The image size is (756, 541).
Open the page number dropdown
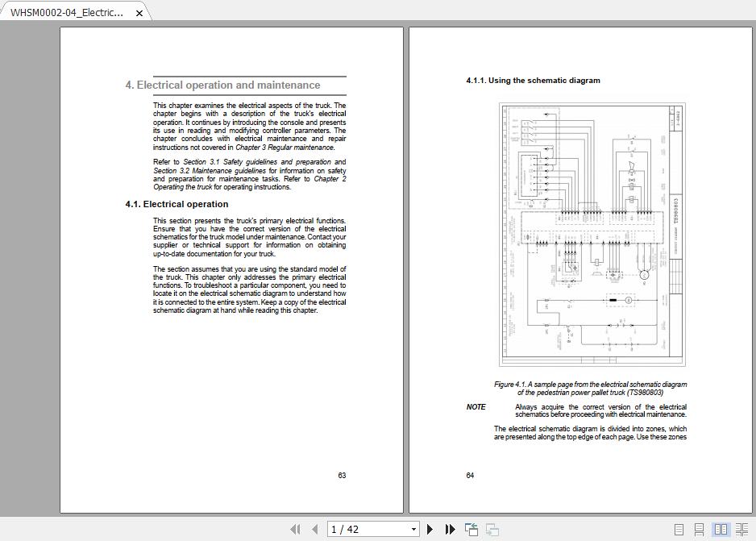click(413, 529)
